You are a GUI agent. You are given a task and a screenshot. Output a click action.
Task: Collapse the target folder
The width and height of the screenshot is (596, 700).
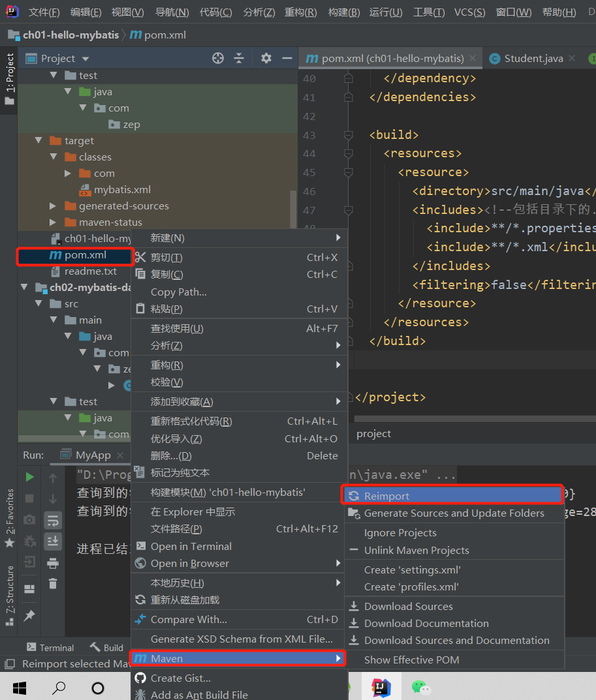click(39, 141)
